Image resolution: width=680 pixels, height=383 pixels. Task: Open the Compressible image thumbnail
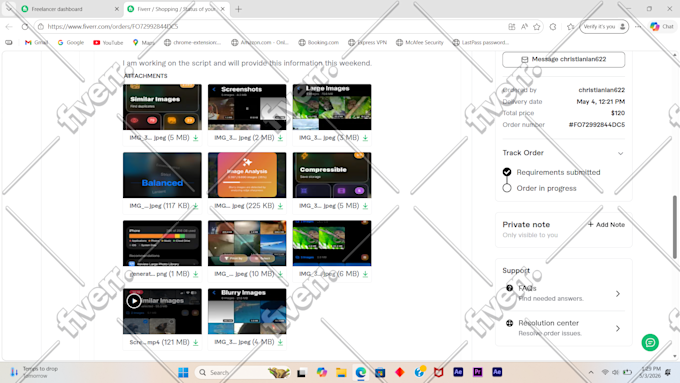click(x=332, y=175)
